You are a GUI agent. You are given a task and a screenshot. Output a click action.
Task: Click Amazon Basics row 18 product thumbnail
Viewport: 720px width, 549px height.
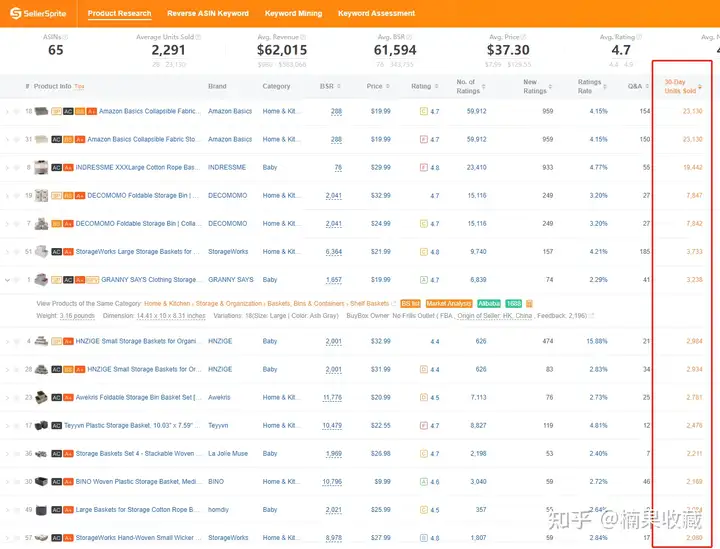tap(41, 111)
